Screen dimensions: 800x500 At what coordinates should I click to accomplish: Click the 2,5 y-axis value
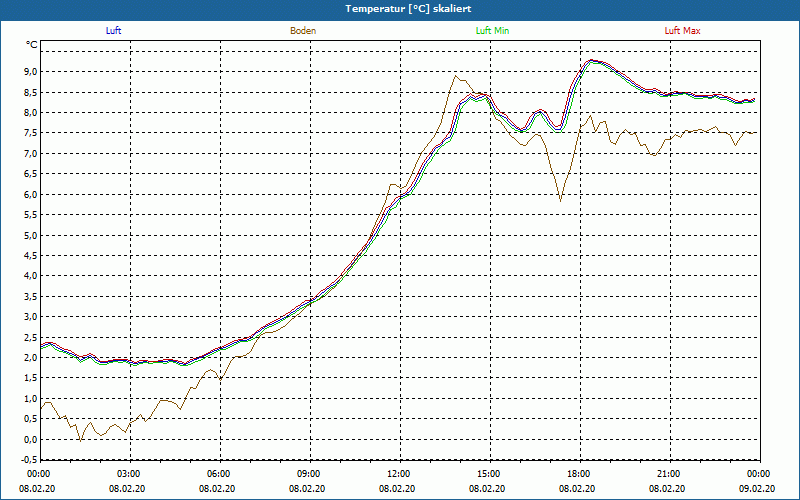pyautogui.click(x=31, y=337)
